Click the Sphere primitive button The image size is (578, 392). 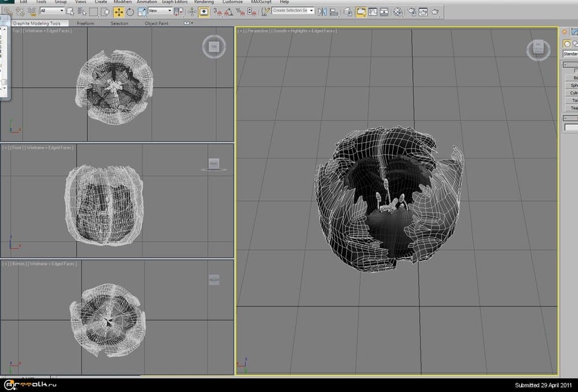point(572,85)
